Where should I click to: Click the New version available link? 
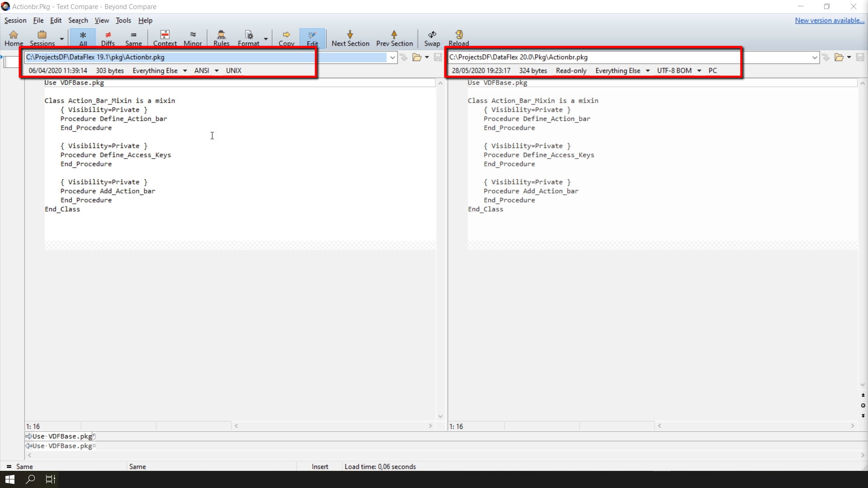click(829, 20)
